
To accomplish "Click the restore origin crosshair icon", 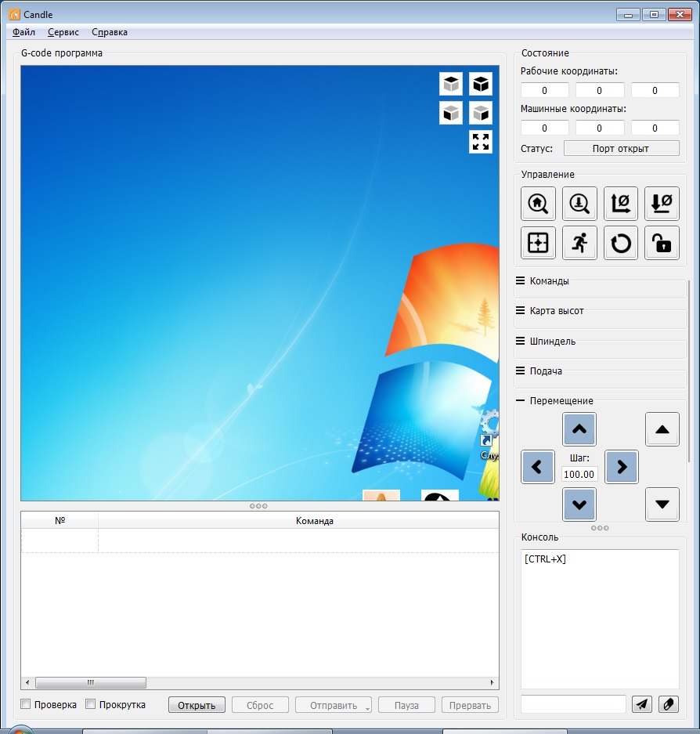I will 538,243.
